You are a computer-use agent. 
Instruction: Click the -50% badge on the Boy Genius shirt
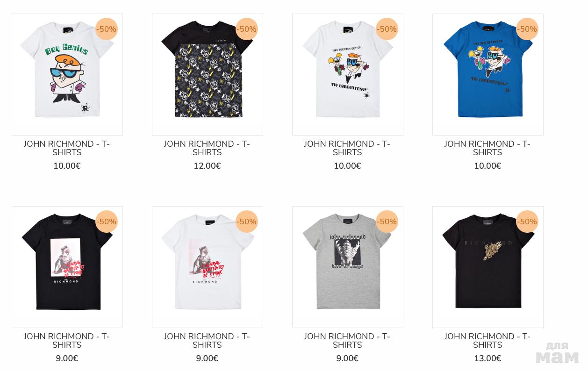(x=107, y=29)
